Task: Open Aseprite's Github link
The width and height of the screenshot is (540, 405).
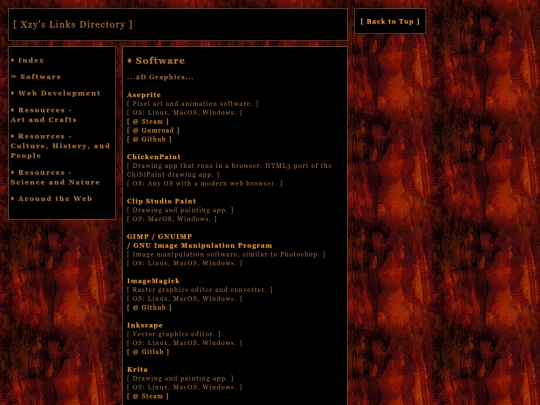Action: tap(149, 139)
